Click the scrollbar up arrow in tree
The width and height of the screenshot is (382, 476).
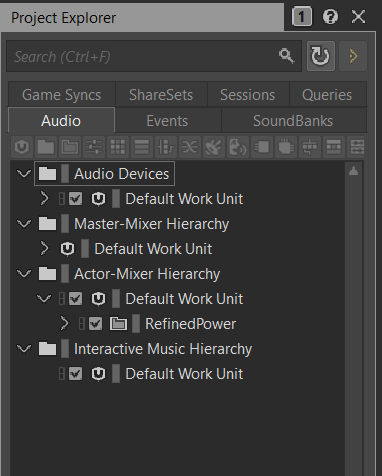(x=354, y=171)
